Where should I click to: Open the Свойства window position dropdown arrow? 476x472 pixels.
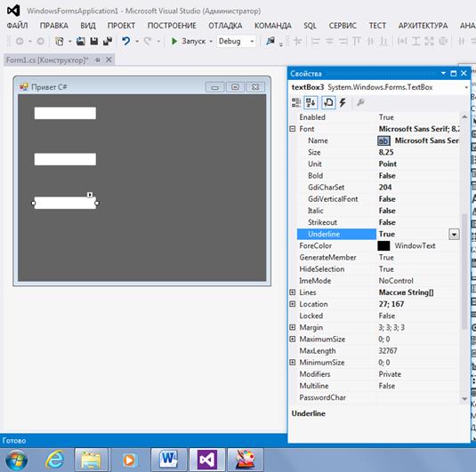pos(443,74)
